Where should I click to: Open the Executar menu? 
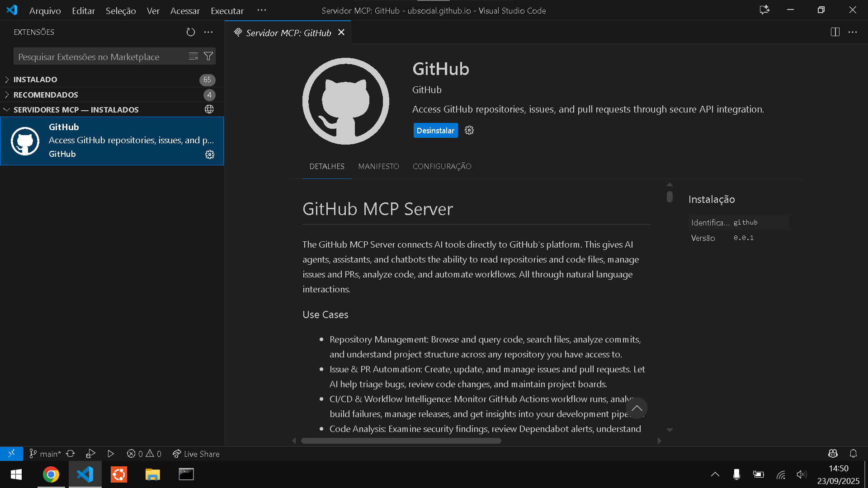(227, 10)
